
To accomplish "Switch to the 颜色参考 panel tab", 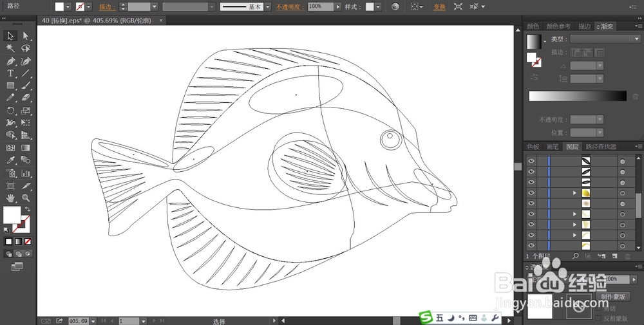I will [558, 26].
